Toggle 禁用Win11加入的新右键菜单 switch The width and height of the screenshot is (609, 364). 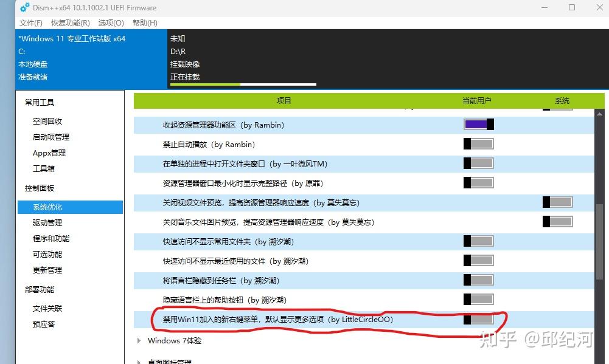tap(478, 318)
